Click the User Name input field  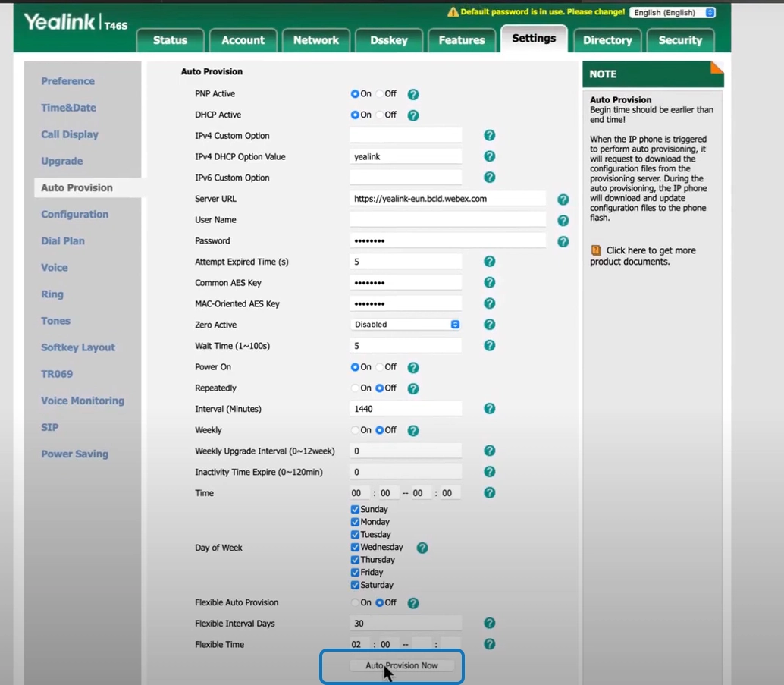pyautogui.click(x=447, y=220)
